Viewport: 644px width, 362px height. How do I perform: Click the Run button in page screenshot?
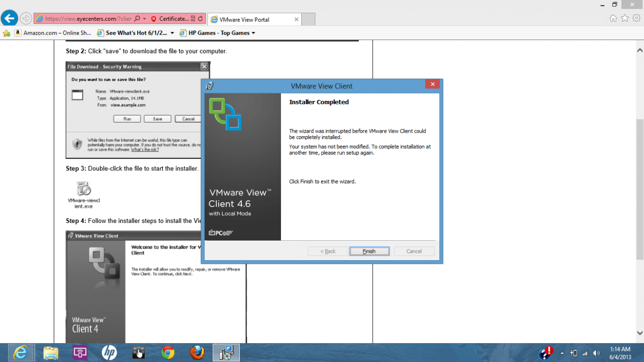pos(127,119)
